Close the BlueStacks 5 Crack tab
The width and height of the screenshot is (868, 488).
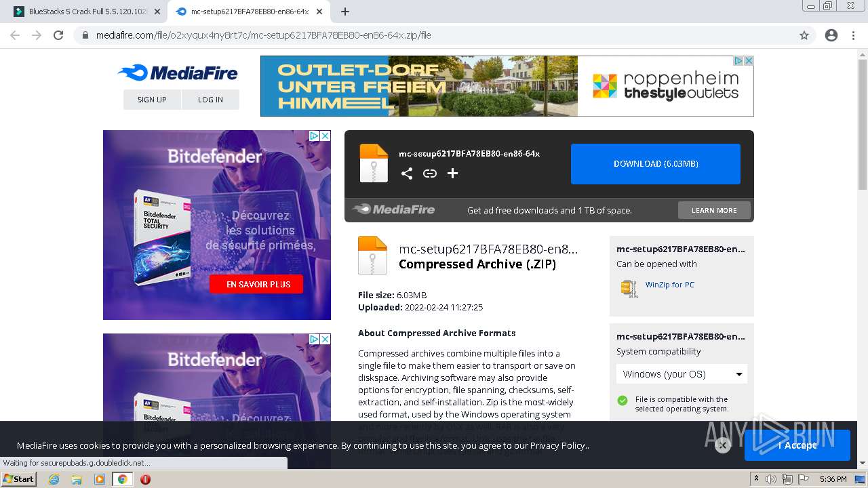[x=157, y=12]
